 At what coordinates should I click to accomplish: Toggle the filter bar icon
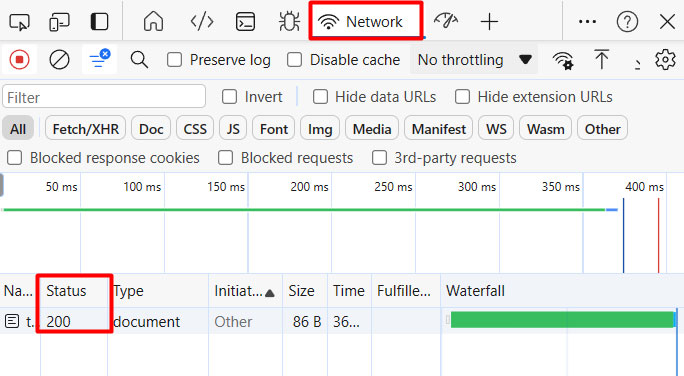click(x=99, y=59)
